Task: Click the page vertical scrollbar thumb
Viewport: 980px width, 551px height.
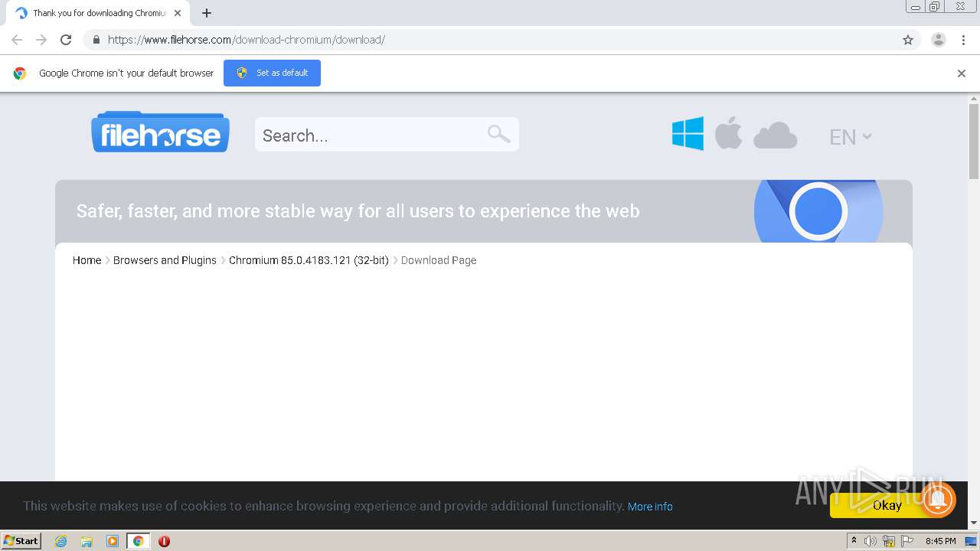Action: tap(974, 142)
